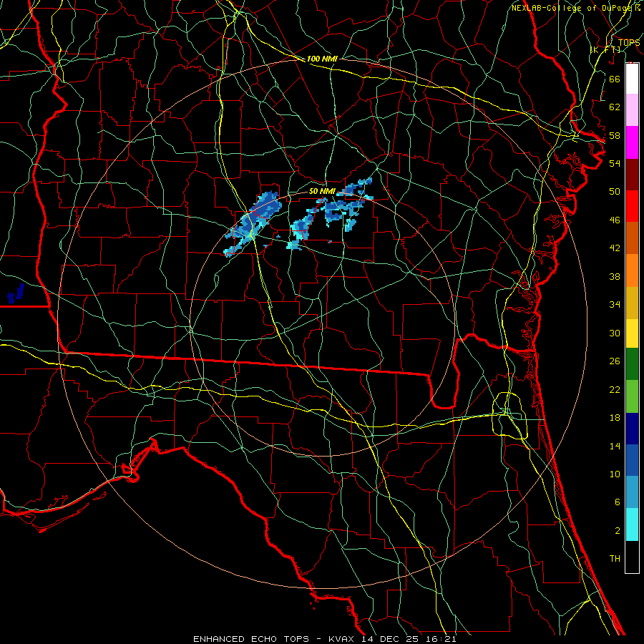Select the light green legend band near 22
This screenshot has height=644, width=644.
(632, 396)
